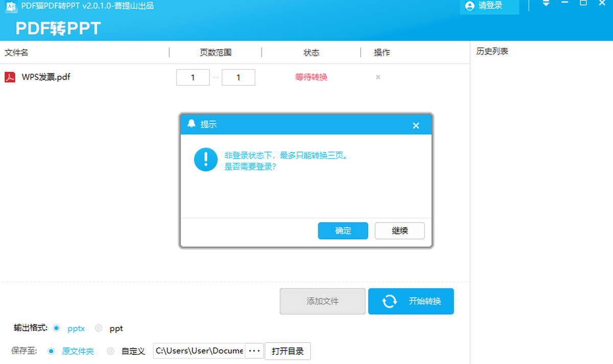Open folder browser with the ... button
This screenshot has width=613, height=364.
tap(254, 351)
